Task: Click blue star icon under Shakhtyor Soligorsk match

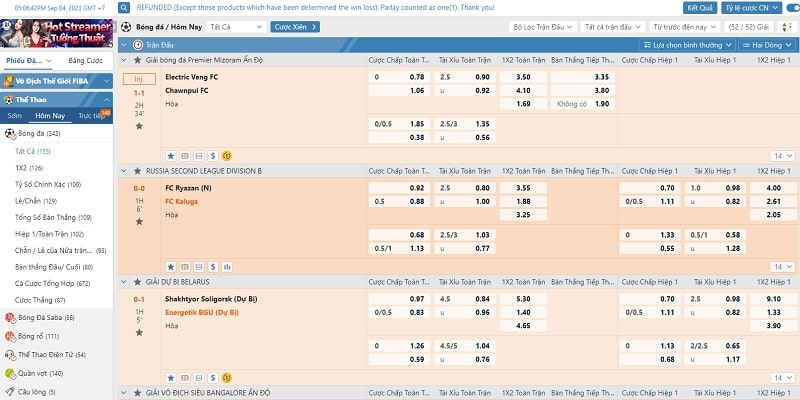Action: click(x=171, y=378)
